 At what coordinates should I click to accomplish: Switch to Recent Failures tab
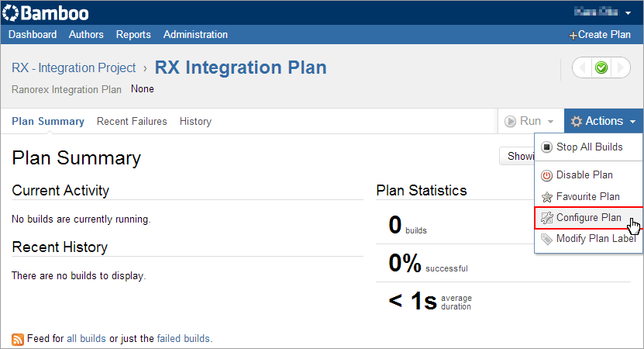click(x=132, y=121)
